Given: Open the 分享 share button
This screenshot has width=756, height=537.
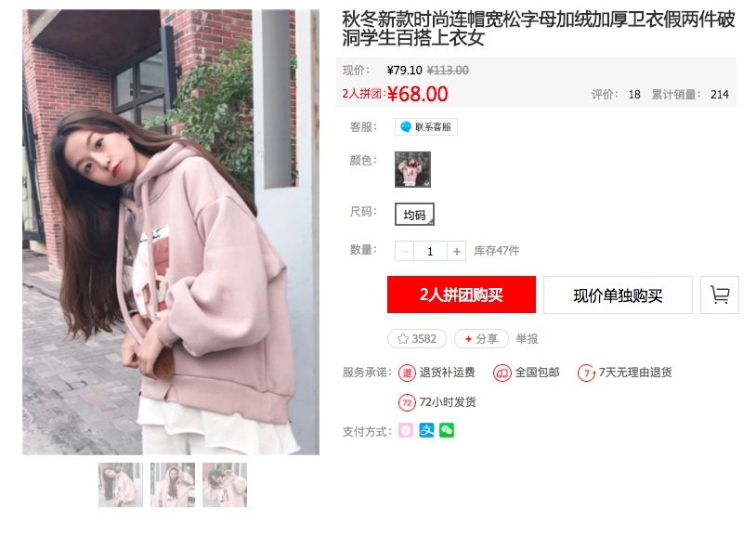Looking at the screenshot, I should [x=481, y=339].
